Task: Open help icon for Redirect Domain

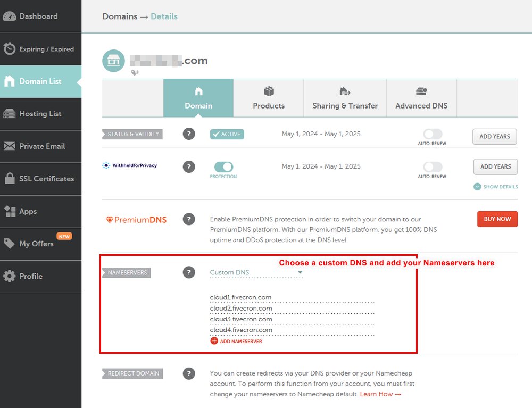Action: pos(189,373)
